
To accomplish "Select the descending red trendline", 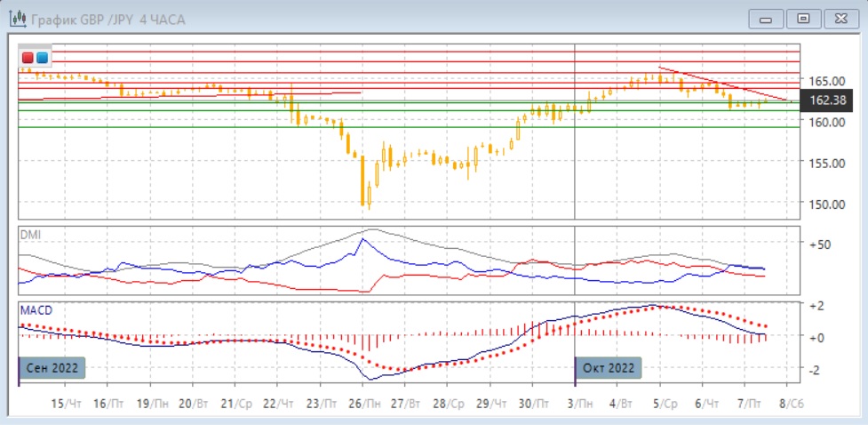I will (x=720, y=84).
